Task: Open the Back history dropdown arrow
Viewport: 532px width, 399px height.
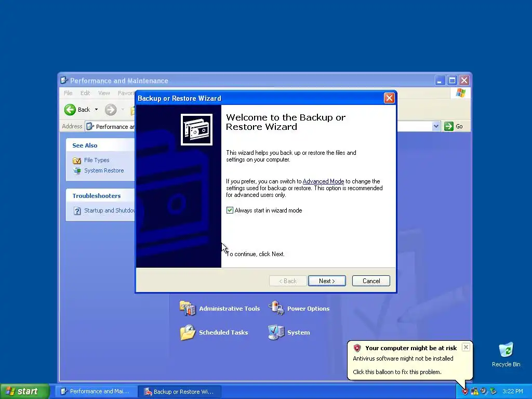Action: pos(96,110)
